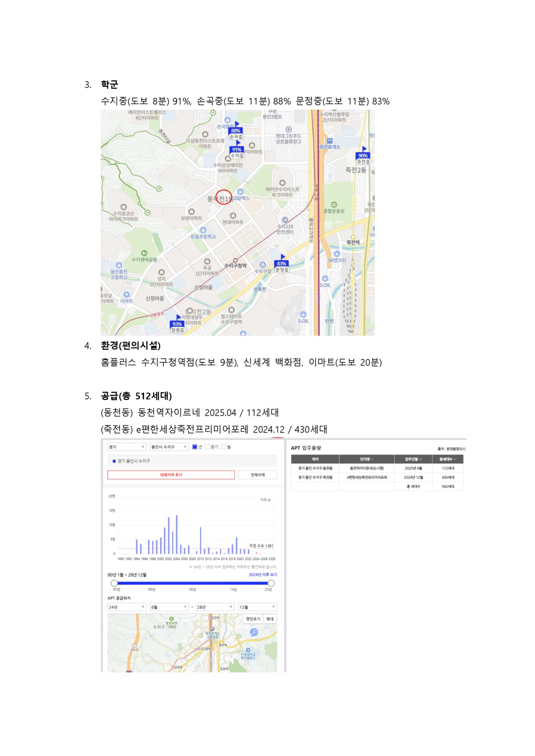Viewport: 535px width, 756px height.
Task: Click the 용인홍천고등학교 school icon
Action: coord(119,265)
